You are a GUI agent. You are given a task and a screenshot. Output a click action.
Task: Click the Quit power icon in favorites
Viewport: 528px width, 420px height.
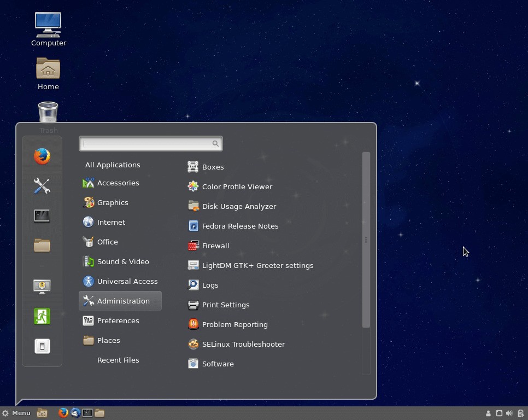click(42, 346)
